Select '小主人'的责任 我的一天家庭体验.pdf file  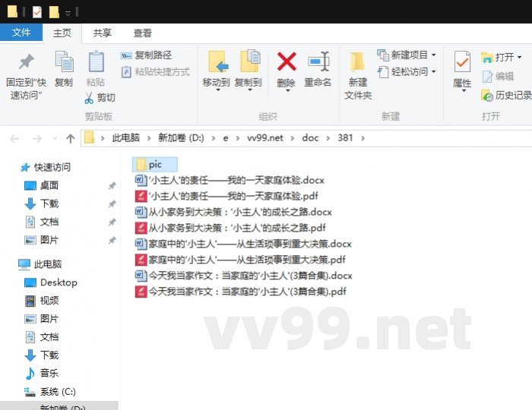coord(226,196)
